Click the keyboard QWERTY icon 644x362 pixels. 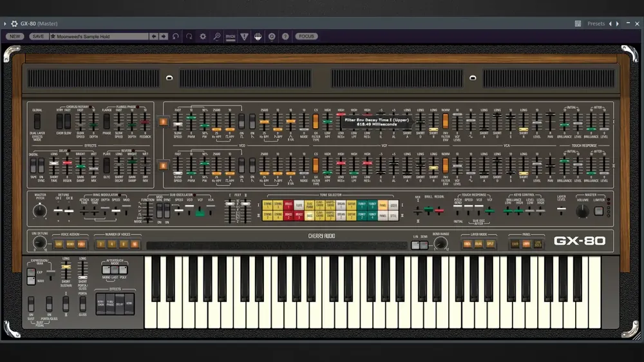(x=258, y=37)
